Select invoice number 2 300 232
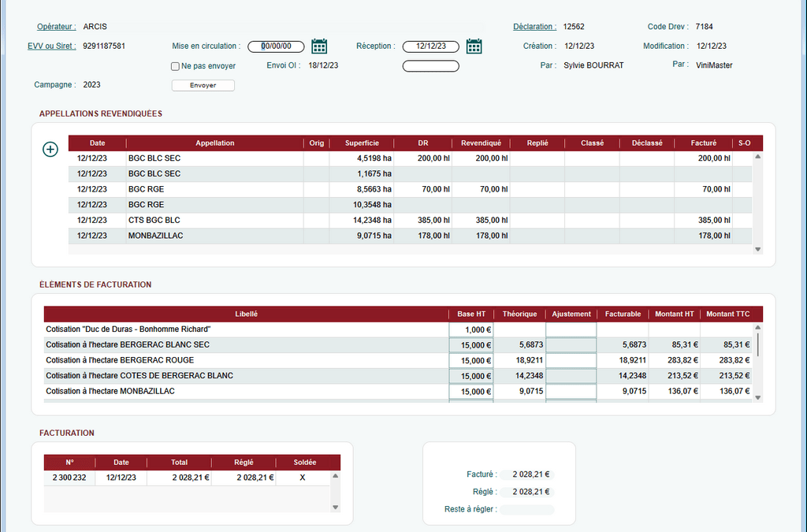Screen dimensions: 807x532 69,478
